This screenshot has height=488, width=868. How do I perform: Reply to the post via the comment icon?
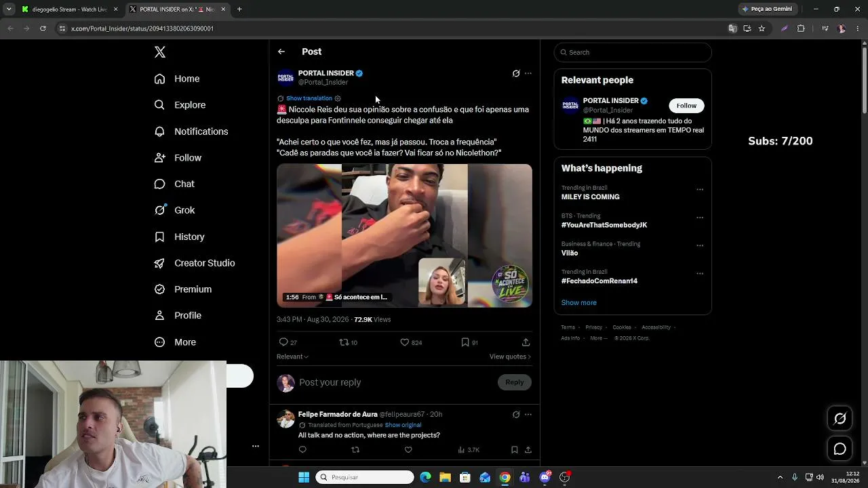284,342
